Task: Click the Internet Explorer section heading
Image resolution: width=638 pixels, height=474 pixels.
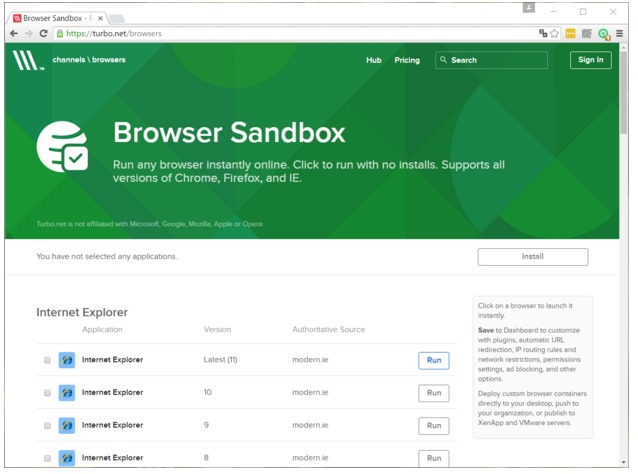Action: tap(82, 312)
